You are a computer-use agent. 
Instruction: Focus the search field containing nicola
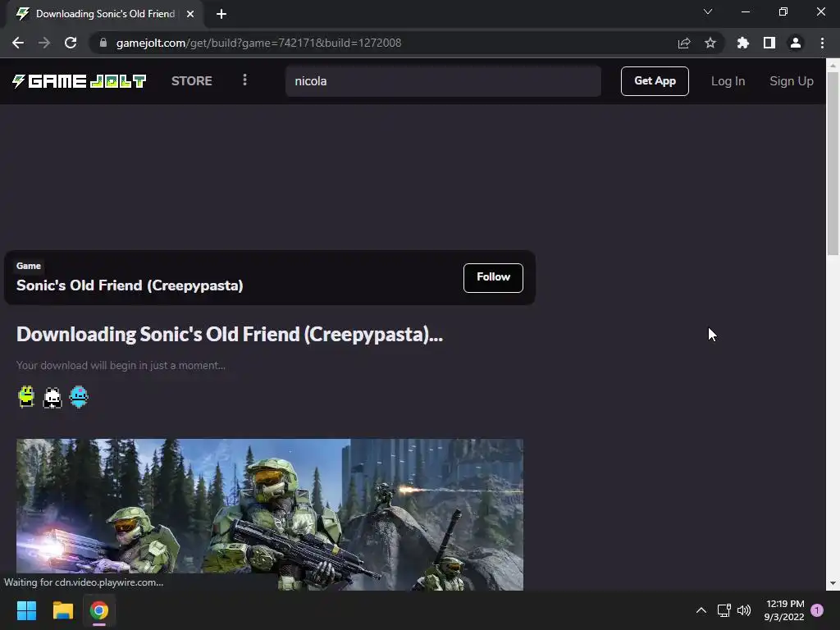click(443, 81)
